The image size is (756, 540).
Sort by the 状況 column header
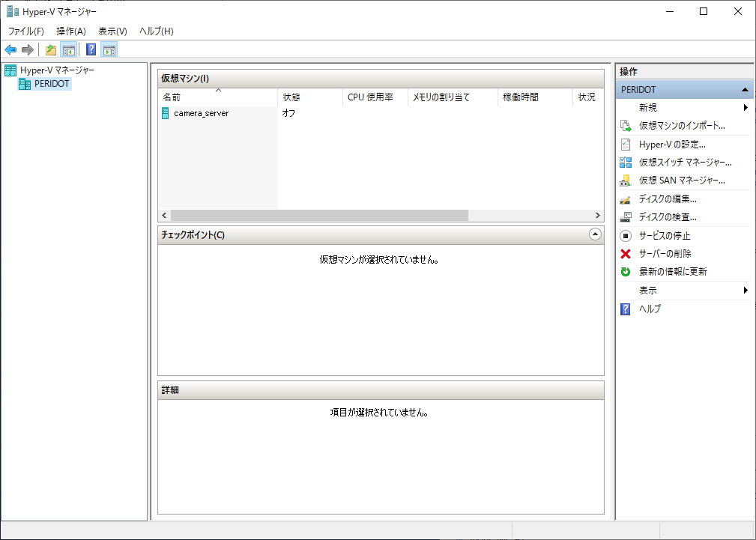(x=588, y=97)
